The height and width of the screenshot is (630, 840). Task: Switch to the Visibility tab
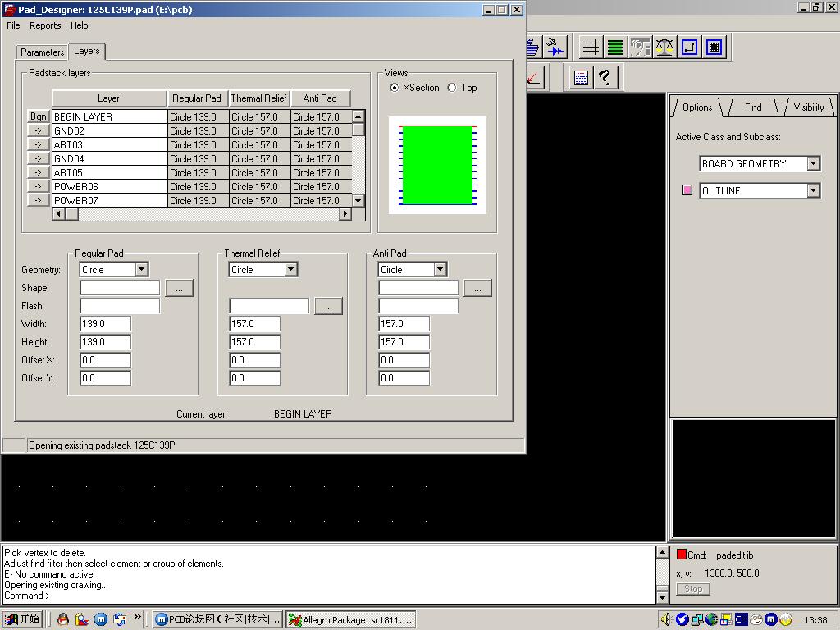(x=808, y=107)
